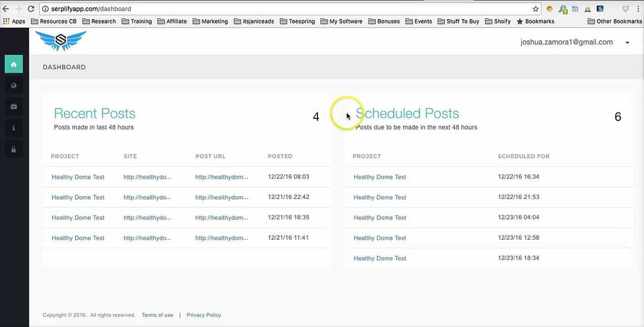Click the info icon in sidebar
644x327 pixels.
(14, 128)
